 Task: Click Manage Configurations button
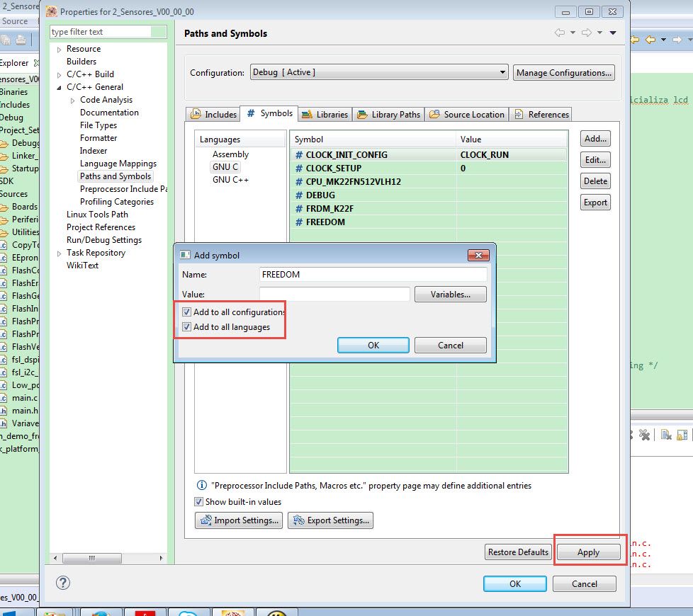(x=564, y=73)
